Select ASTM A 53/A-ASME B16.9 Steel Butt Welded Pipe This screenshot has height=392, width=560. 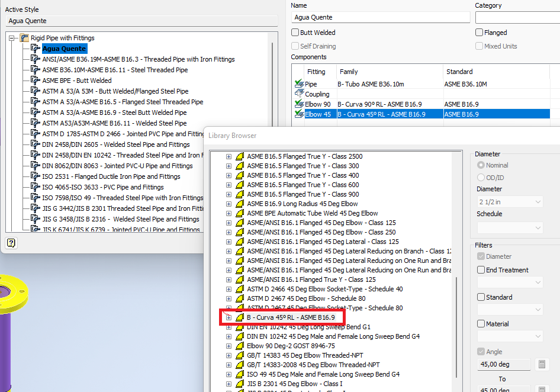pyautogui.click(x=114, y=112)
